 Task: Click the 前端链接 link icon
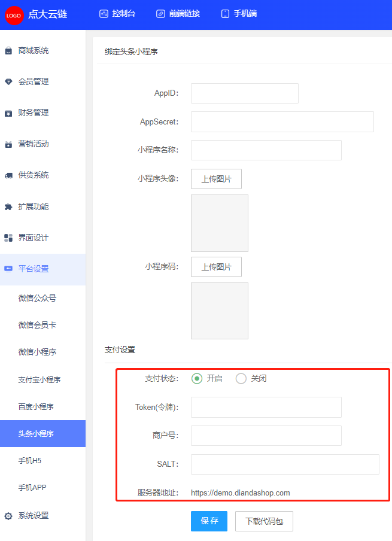coord(160,14)
